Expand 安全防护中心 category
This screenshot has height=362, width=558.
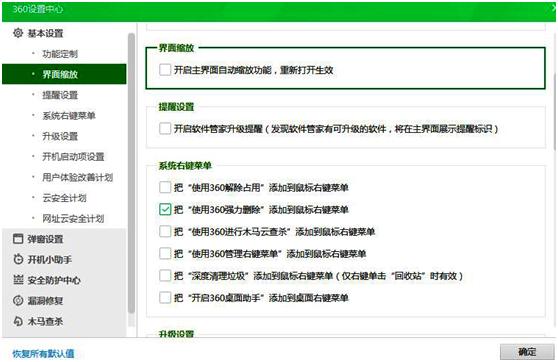[54, 280]
